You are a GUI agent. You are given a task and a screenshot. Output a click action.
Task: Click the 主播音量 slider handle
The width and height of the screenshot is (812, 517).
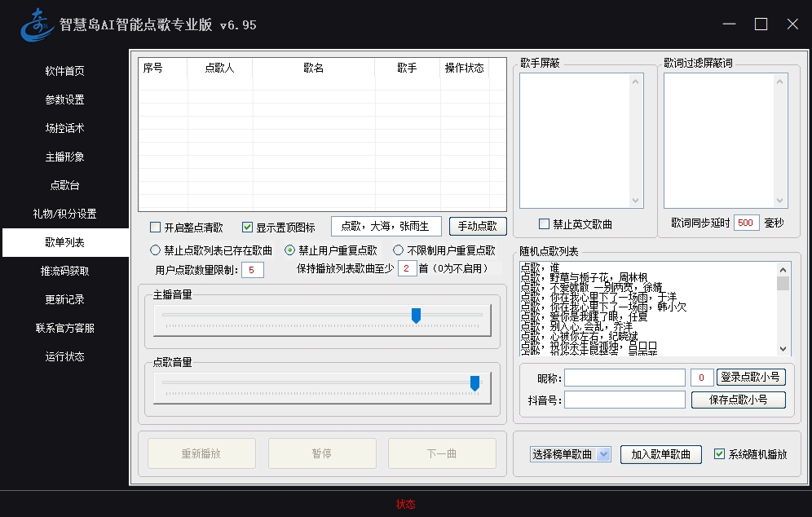(x=416, y=316)
